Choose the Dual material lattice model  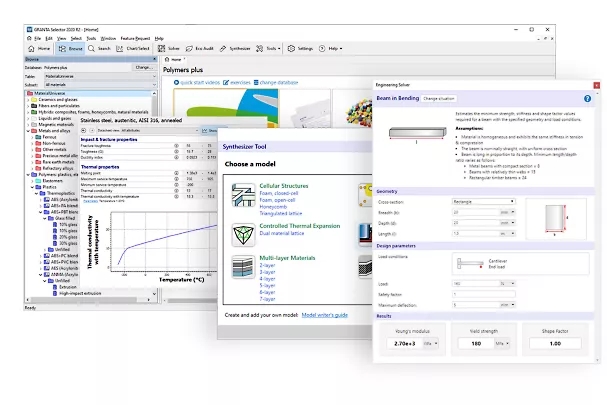pyautogui.click(x=282, y=233)
